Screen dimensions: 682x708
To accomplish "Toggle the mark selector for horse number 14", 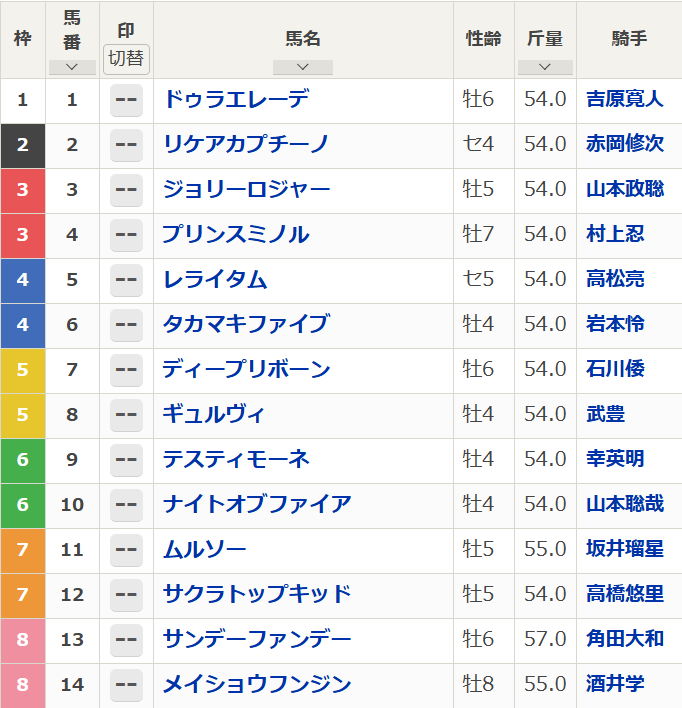I will (126, 685).
